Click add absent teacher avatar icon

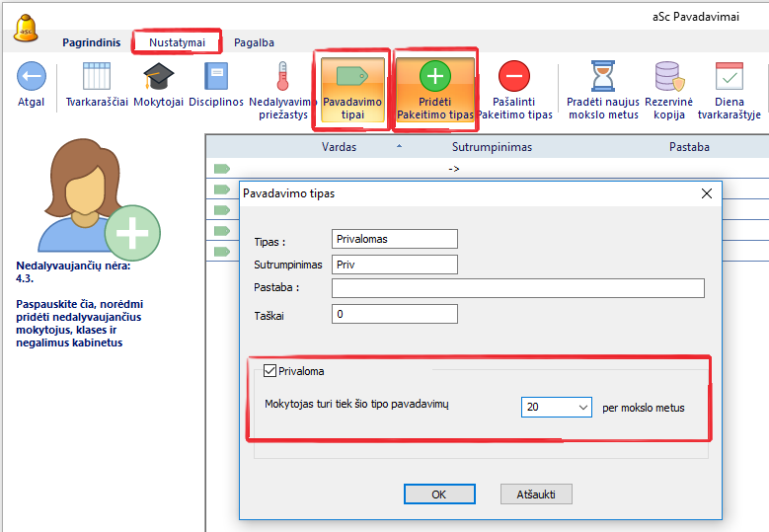point(100,198)
